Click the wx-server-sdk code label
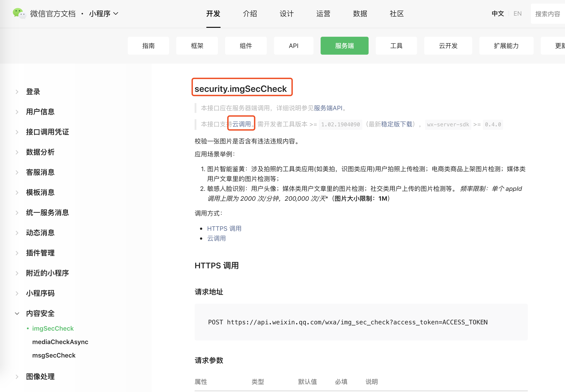 point(448,125)
